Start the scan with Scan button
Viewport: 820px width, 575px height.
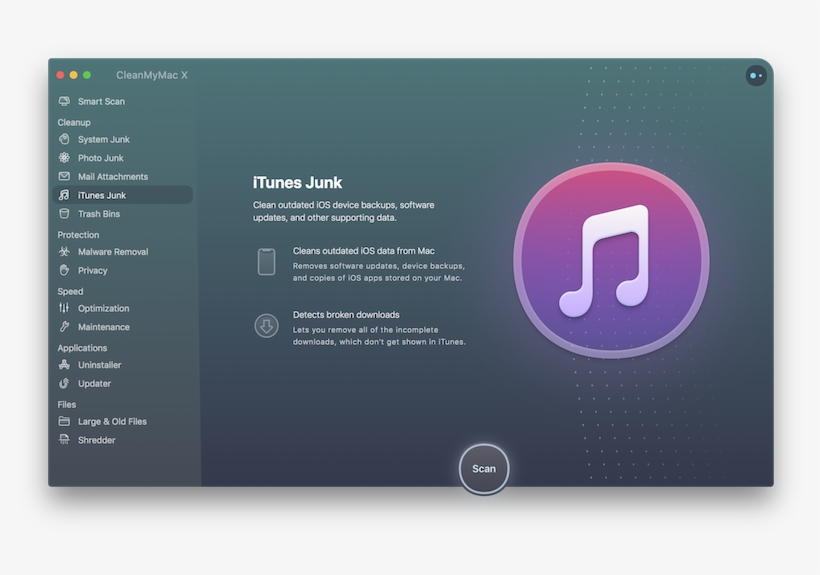click(484, 469)
